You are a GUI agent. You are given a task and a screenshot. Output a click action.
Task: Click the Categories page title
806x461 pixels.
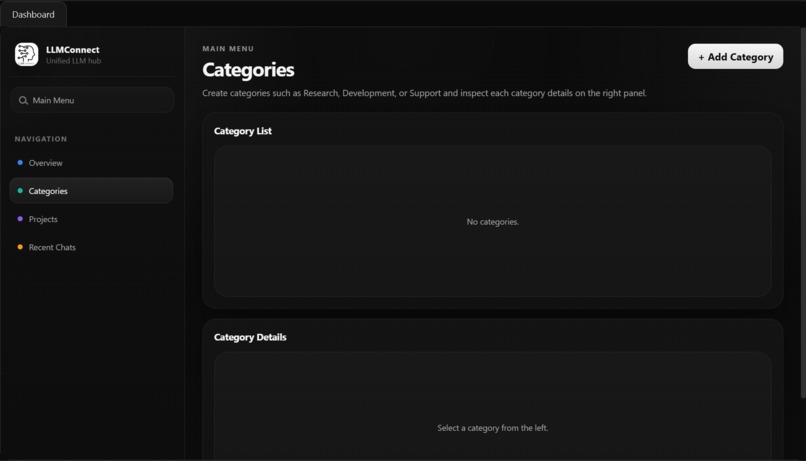click(248, 70)
